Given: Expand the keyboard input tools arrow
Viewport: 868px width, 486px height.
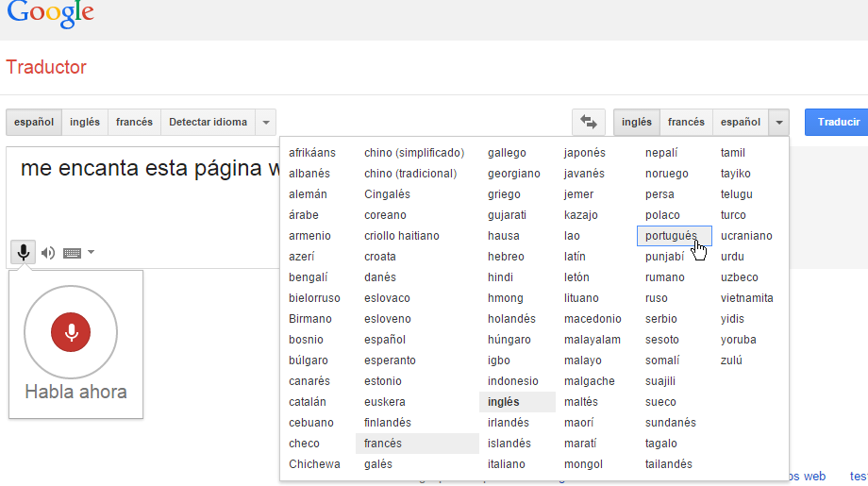Looking at the screenshot, I should tap(92, 252).
